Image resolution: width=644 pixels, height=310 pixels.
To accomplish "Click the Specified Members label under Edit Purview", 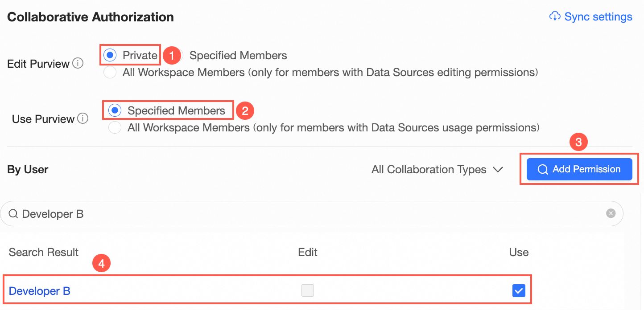I will pos(238,56).
